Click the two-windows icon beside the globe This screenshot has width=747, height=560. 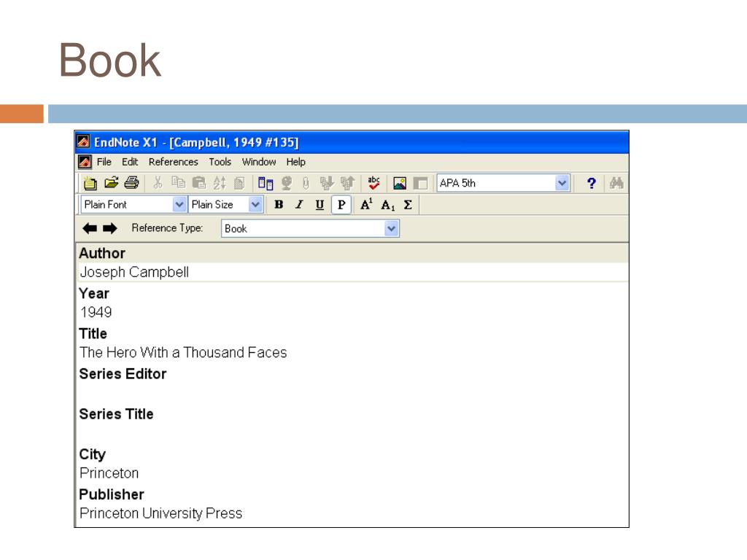pos(266,183)
